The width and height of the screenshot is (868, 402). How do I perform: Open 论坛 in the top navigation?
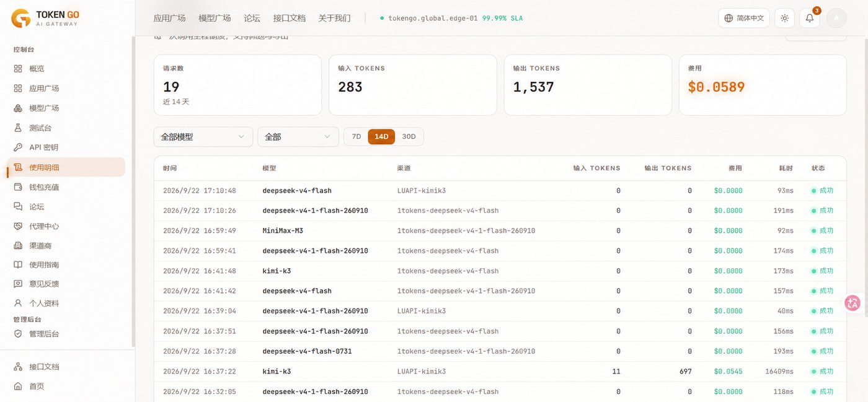click(252, 18)
